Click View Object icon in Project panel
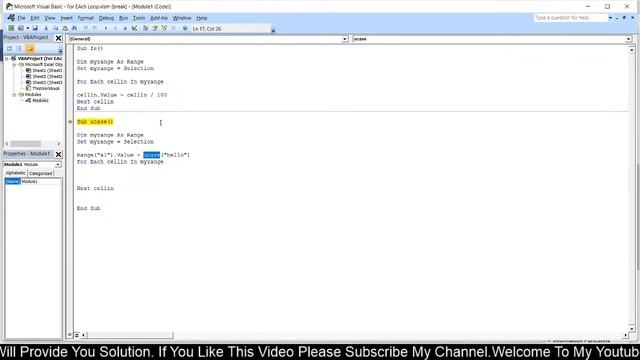Image resolution: width=640 pixels, height=360 pixels. tap(19, 49)
